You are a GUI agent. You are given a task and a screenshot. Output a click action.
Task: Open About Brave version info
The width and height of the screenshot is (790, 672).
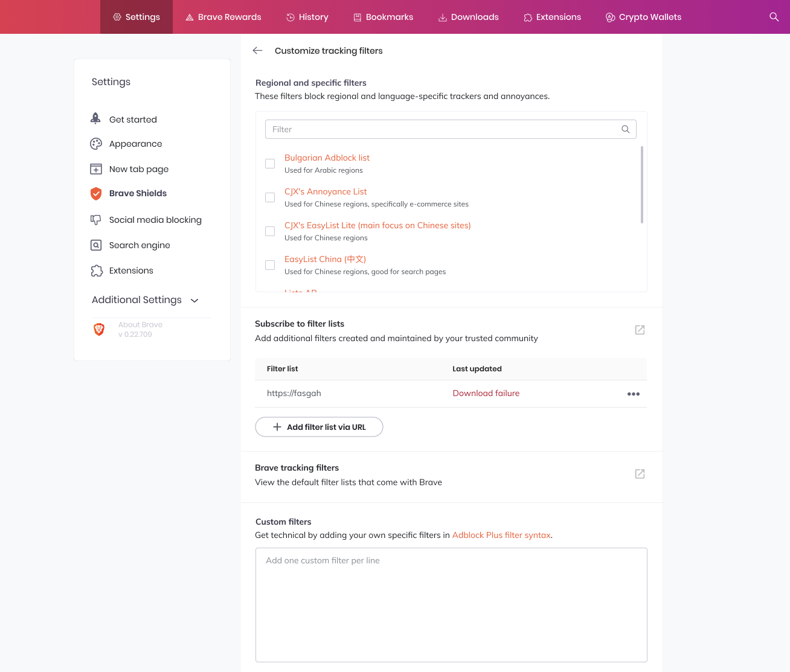click(x=140, y=329)
